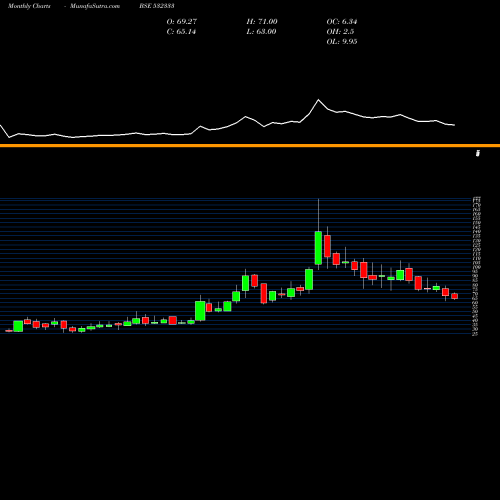The height and width of the screenshot is (500, 500).
Task: Click the MunafaSutra.com label
Action: (x=95, y=6)
